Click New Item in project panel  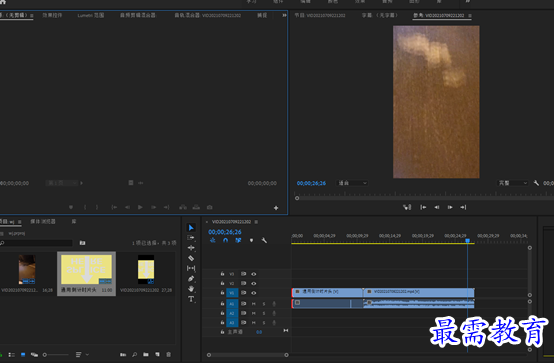[x=157, y=355]
